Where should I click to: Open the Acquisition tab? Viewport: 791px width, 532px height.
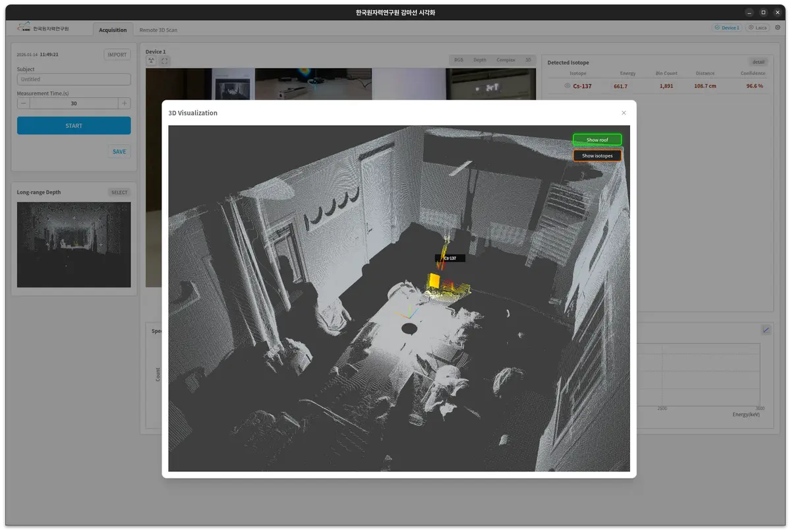pos(113,30)
